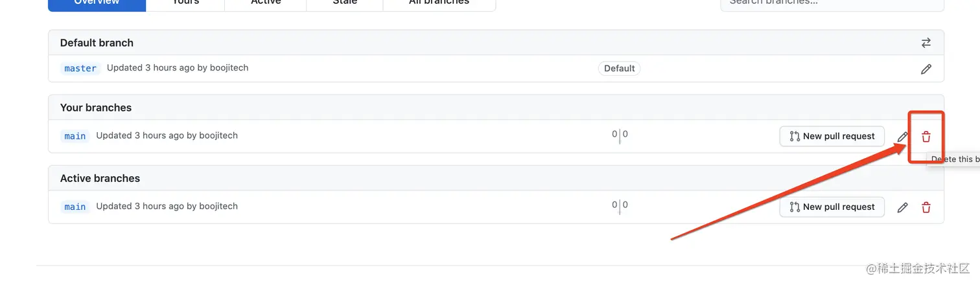Open New pull request in Your branches
Screen dimensions: 980x285
(832, 136)
